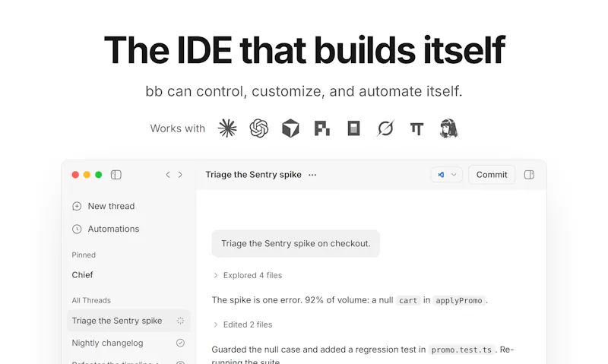Screen dimensions: 608x364
Task: Click the yellow minimize window dot
Action: [x=87, y=175]
